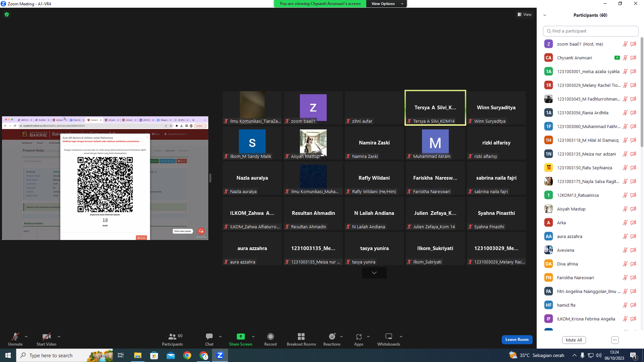644x362 pixels.
Task: Toggle mute for Chysanti Arumsari
Action: [x=625, y=58]
